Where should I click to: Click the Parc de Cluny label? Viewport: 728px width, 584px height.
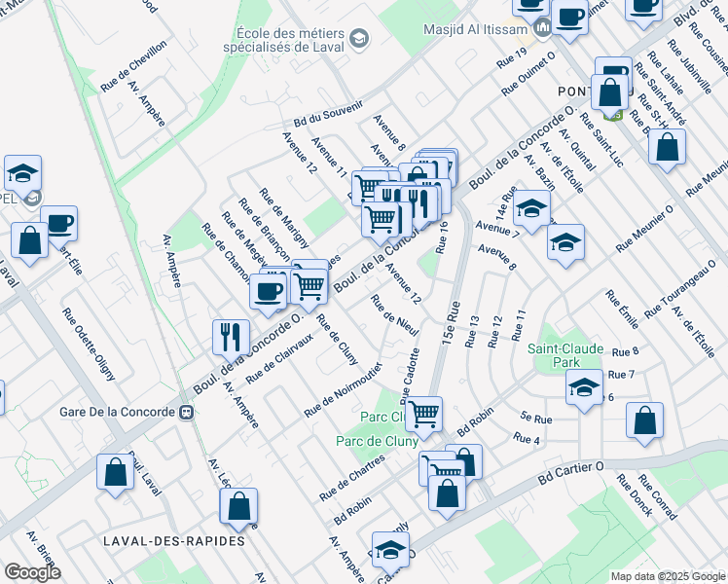pos(377,441)
